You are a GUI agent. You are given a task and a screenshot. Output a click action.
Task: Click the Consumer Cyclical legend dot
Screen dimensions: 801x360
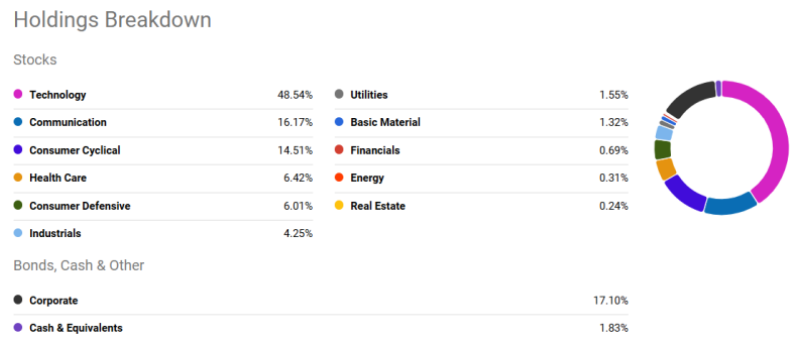pyautogui.click(x=18, y=150)
